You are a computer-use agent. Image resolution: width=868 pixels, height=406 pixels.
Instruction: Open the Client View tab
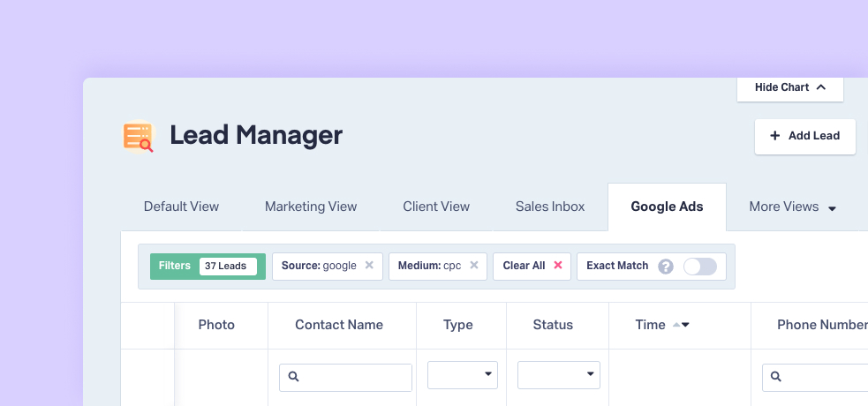(436, 207)
